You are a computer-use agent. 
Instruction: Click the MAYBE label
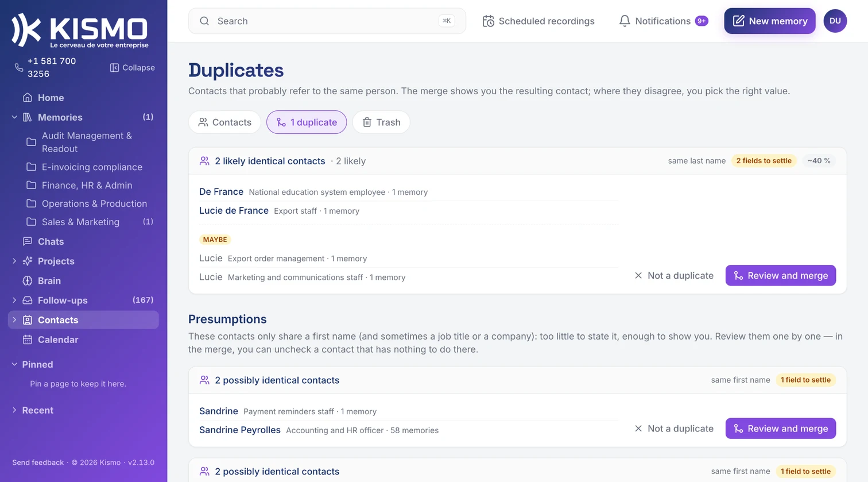tap(215, 240)
